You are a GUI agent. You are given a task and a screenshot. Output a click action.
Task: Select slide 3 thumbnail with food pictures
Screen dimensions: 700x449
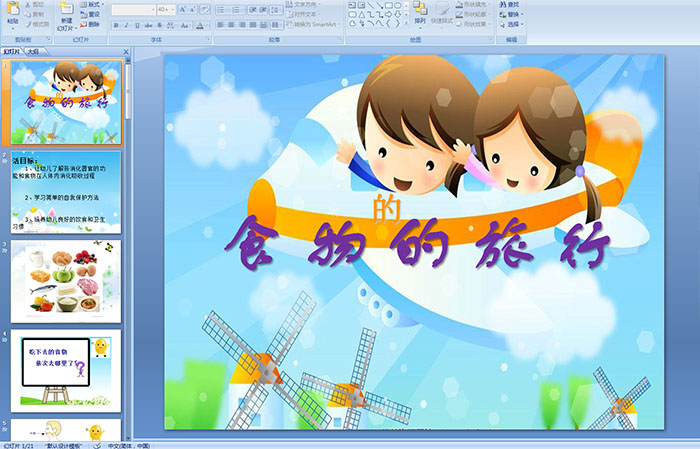(x=66, y=281)
